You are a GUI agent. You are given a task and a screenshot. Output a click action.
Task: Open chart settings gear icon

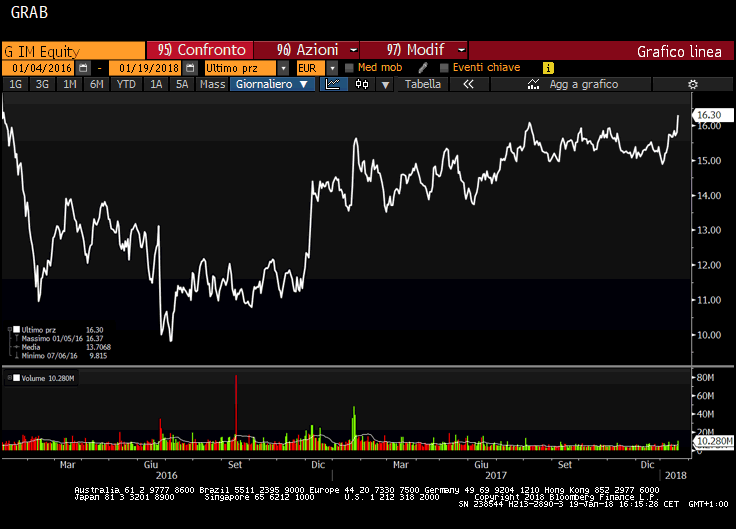pos(692,84)
